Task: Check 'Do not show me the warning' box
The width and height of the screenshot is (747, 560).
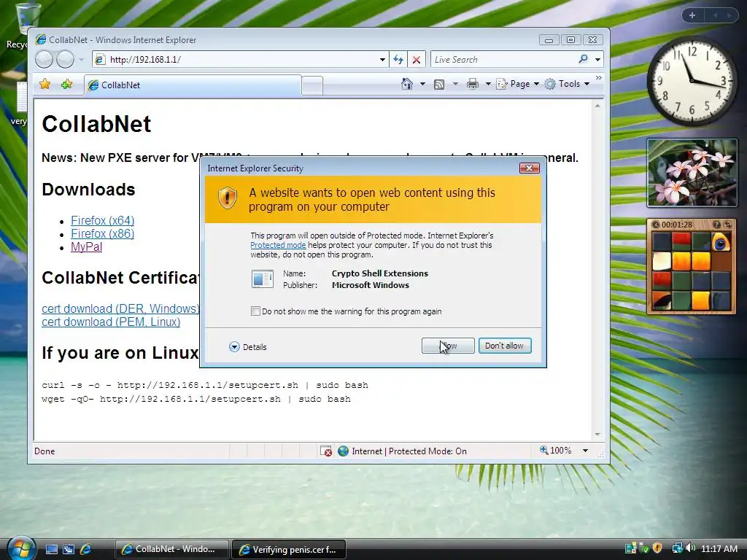Action: [x=256, y=311]
